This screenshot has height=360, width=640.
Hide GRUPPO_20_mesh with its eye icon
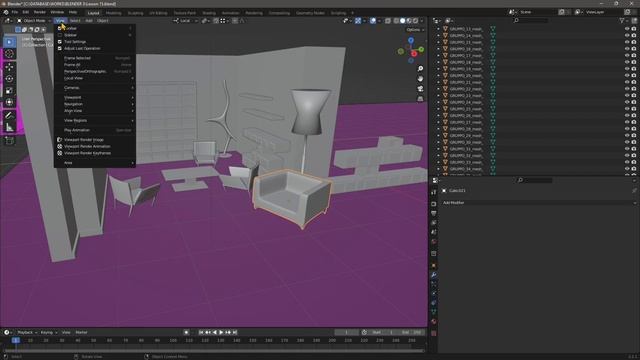pyautogui.click(x=627, y=76)
